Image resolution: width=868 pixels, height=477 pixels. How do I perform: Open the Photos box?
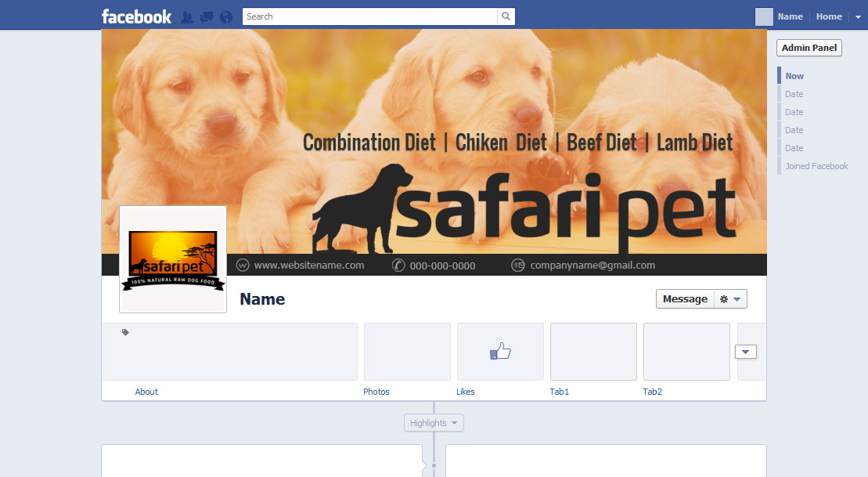[407, 352]
